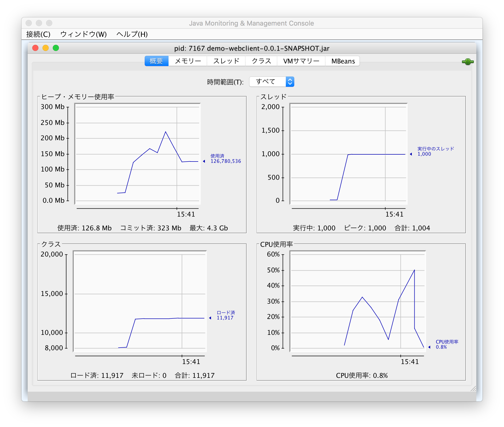Screen dimensions: 504x427
Task: Click the CPU使用率 0.8% legend label
Action: (447, 344)
